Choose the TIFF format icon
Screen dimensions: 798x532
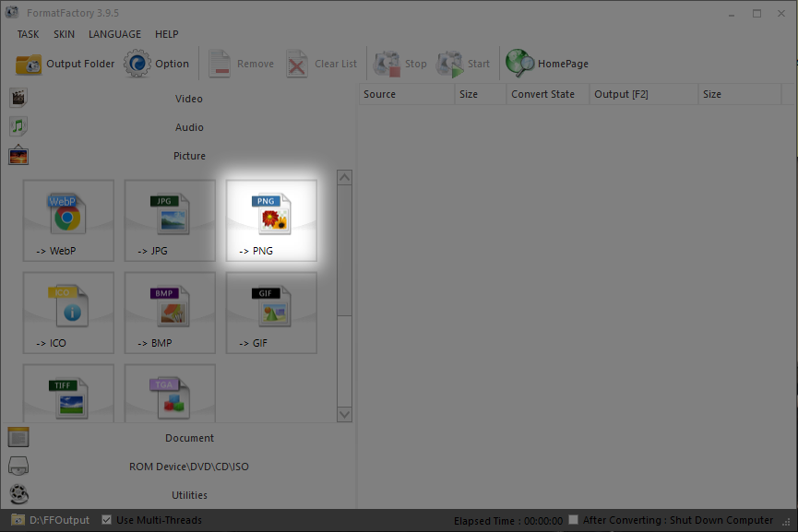click(69, 394)
